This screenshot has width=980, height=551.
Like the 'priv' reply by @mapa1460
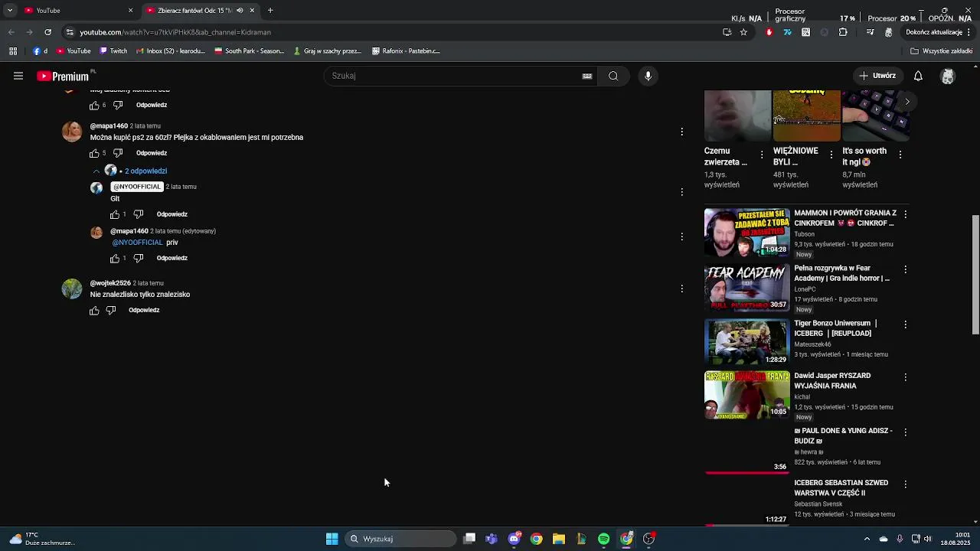115,258
